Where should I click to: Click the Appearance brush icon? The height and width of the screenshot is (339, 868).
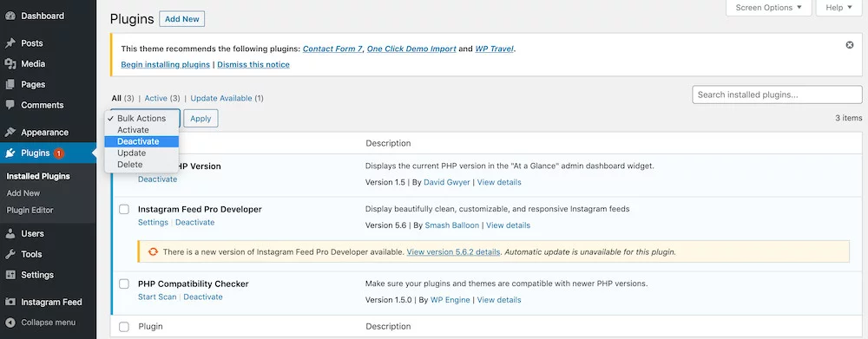tap(10, 132)
